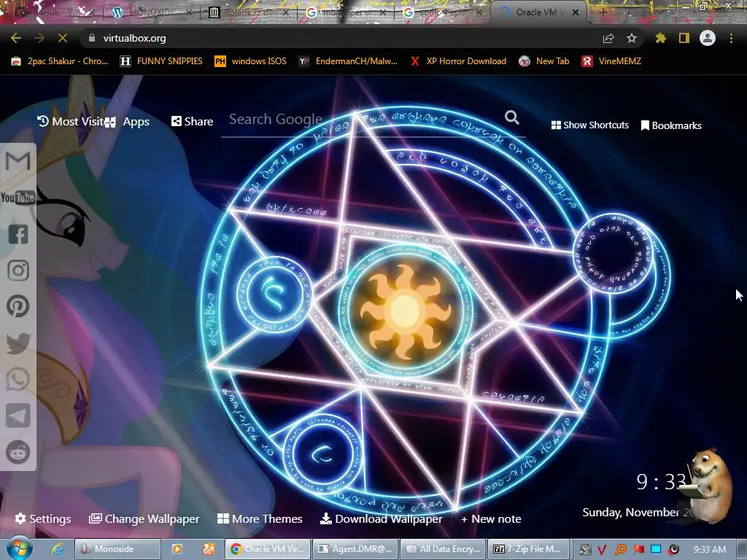
Task: Open the Twitter bird sidebar shortcut
Action: tap(18, 343)
